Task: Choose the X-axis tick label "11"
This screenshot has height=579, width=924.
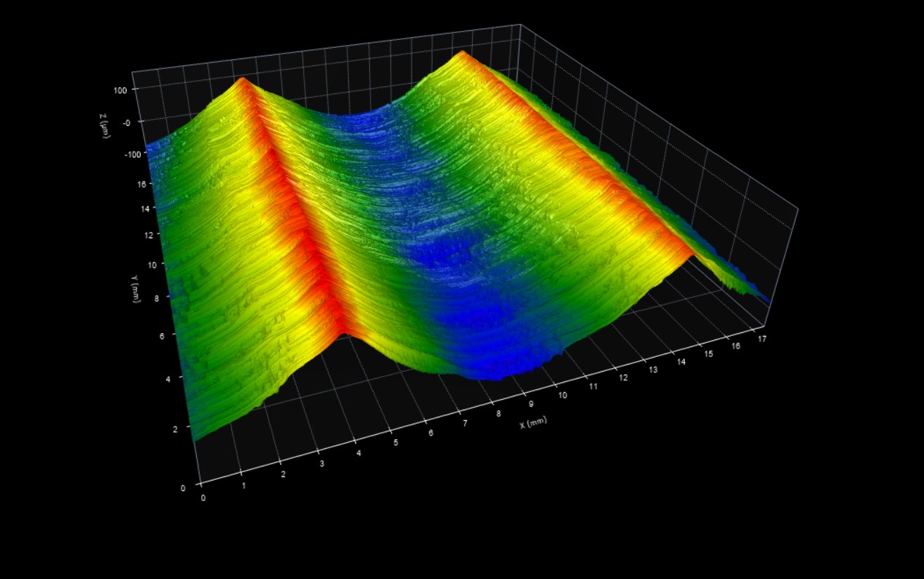Action: pos(593,387)
